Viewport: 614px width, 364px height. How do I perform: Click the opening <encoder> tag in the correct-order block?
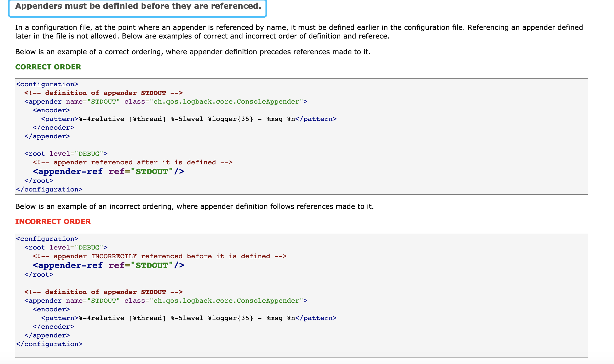click(51, 110)
